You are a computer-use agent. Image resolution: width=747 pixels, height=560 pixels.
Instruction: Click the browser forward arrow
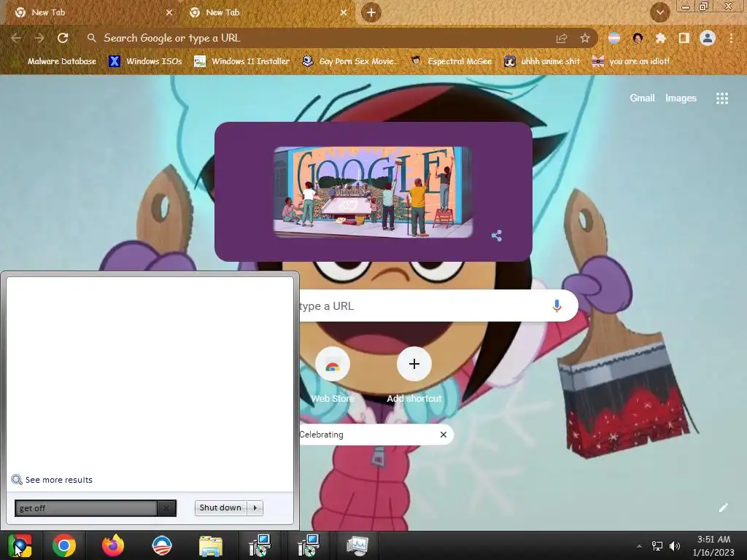point(39,38)
